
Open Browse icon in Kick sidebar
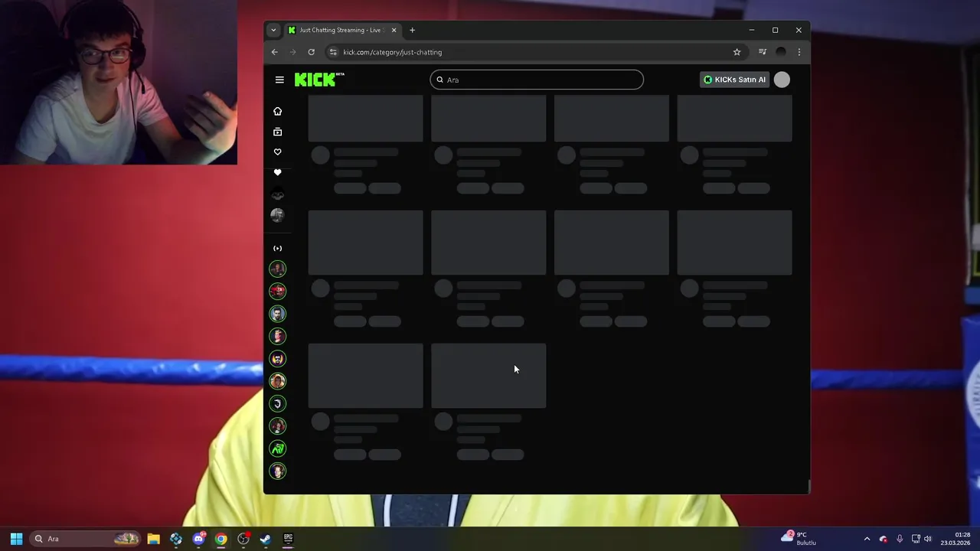[x=277, y=132]
